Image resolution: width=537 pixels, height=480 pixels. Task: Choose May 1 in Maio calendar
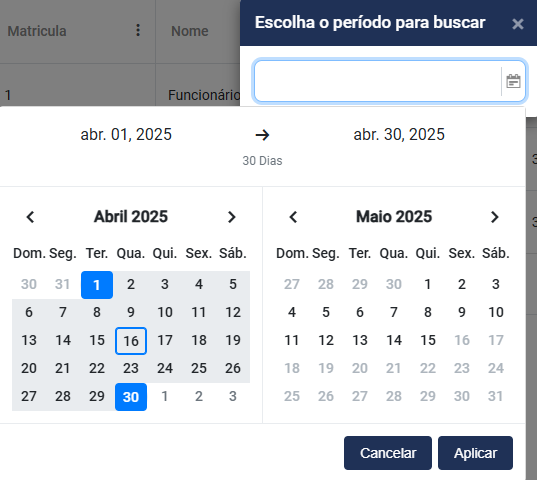(428, 284)
